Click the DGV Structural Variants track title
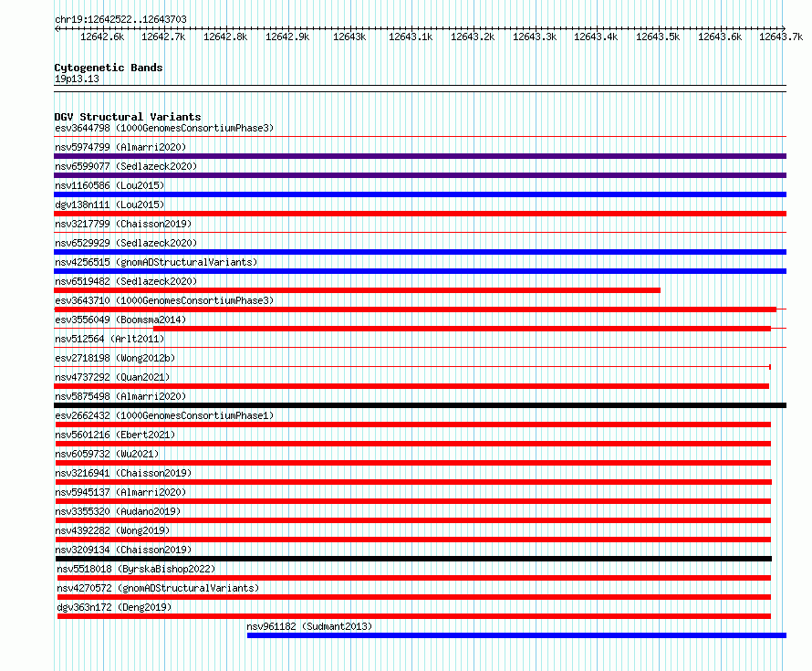The height and width of the screenshot is (671, 812). coord(128,117)
